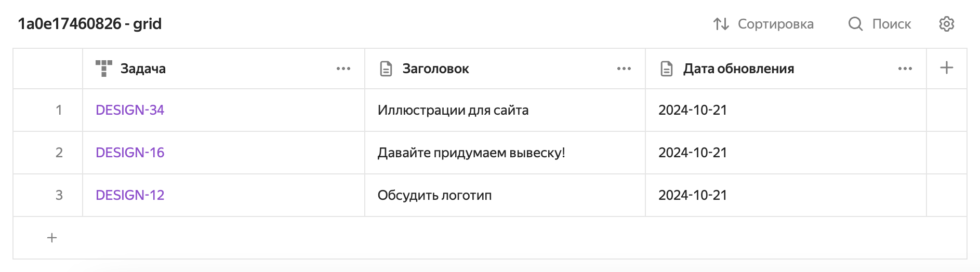Screen dimensions: 980x272
Task: Open the Заголовок column options menu
Action: pos(624,69)
